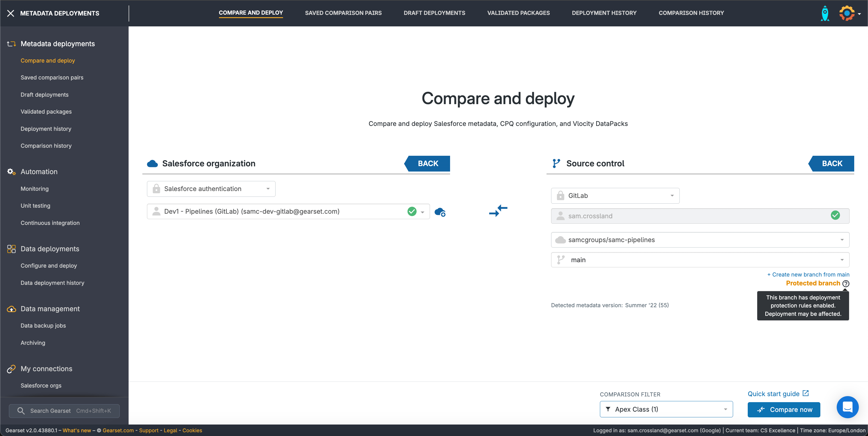The width and height of the screenshot is (868, 436).
Task: Click the Quick start guide external link icon
Action: click(806, 393)
